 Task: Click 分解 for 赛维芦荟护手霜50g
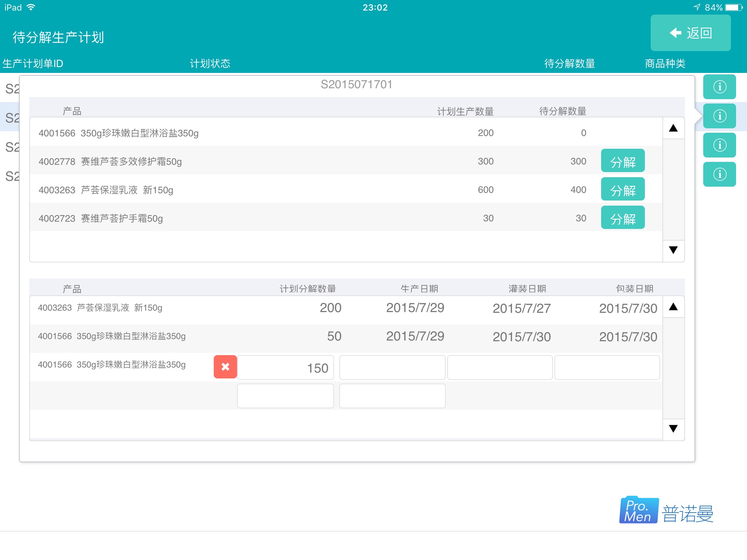pyautogui.click(x=623, y=218)
